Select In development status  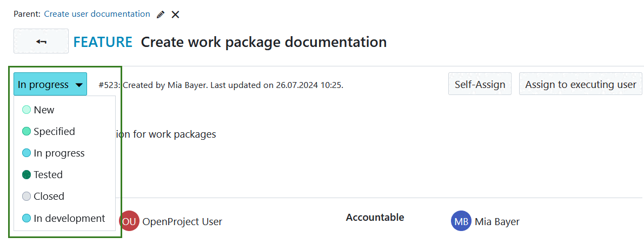pyautogui.click(x=69, y=218)
